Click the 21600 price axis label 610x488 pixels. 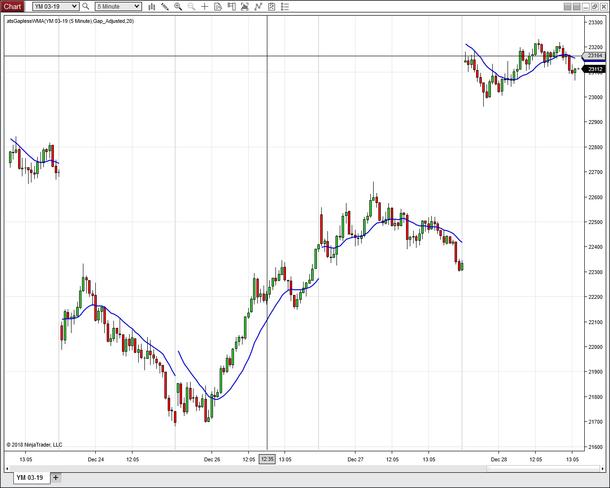595,447
